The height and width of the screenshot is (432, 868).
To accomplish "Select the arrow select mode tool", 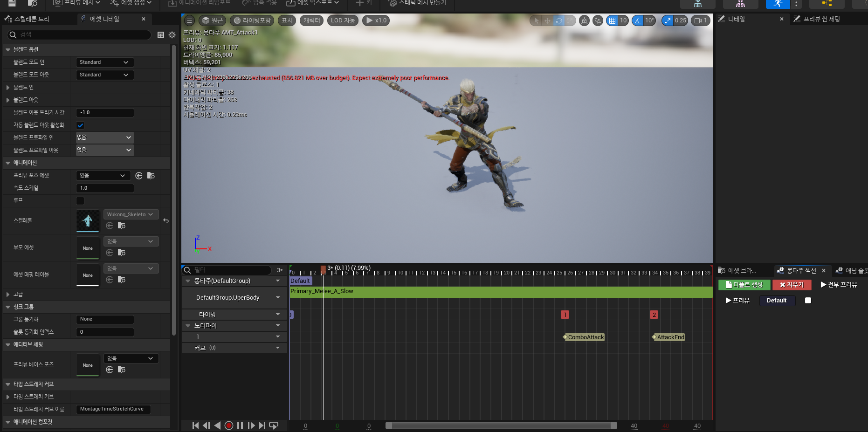I will 536,21.
